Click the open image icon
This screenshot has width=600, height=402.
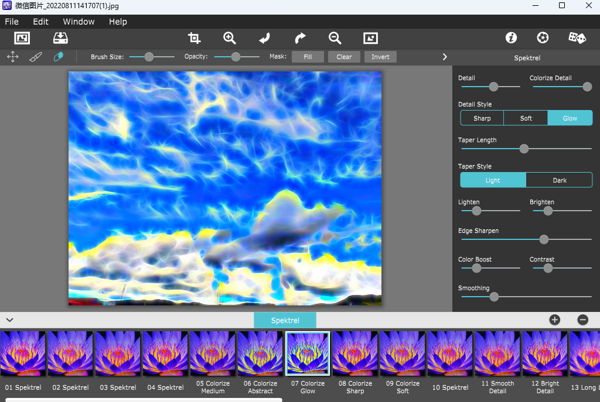click(22, 38)
